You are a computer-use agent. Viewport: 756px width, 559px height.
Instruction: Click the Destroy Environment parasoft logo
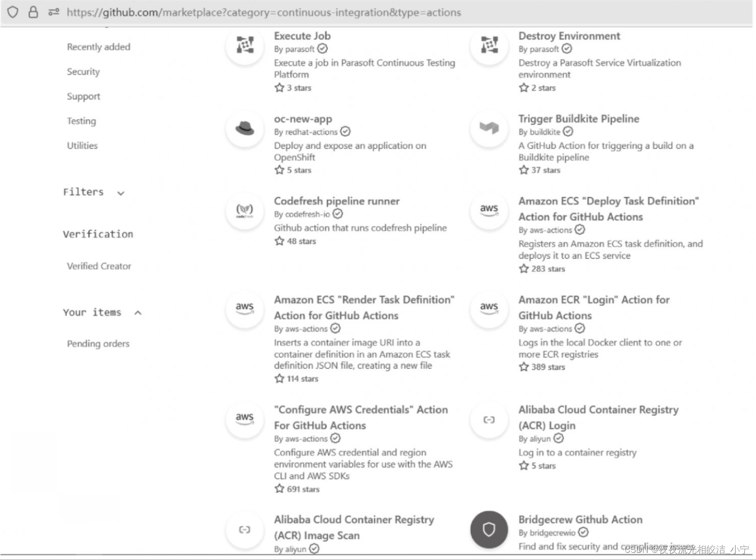pos(489,45)
